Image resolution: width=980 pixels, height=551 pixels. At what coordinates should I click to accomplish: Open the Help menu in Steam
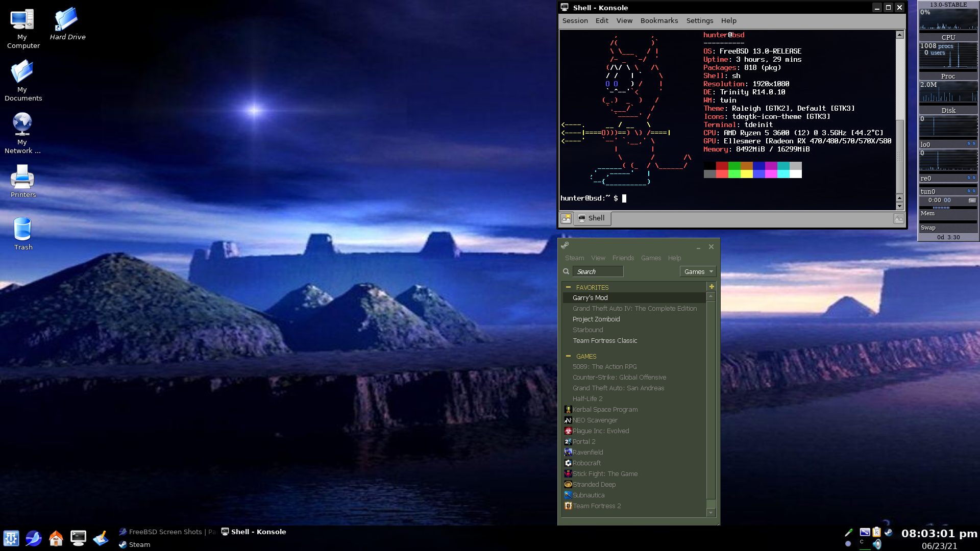(x=674, y=258)
